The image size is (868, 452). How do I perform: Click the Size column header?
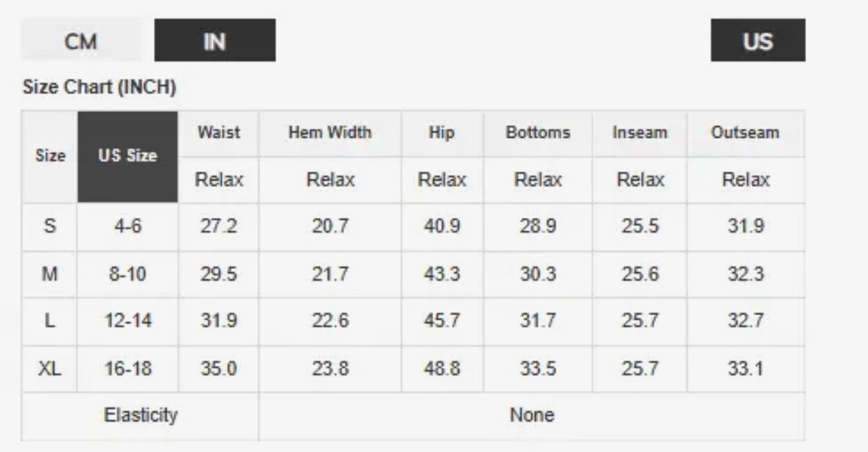tap(50, 157)
